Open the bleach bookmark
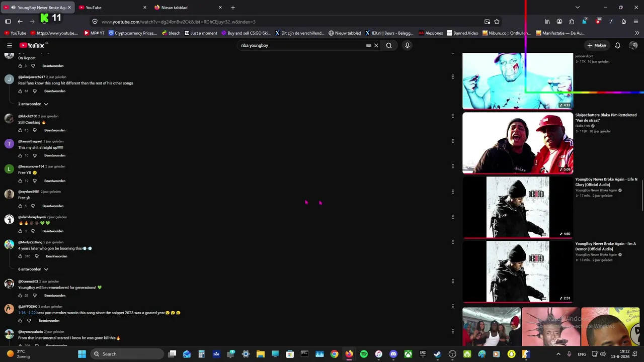644x362 pixels. tap(171, 33)
